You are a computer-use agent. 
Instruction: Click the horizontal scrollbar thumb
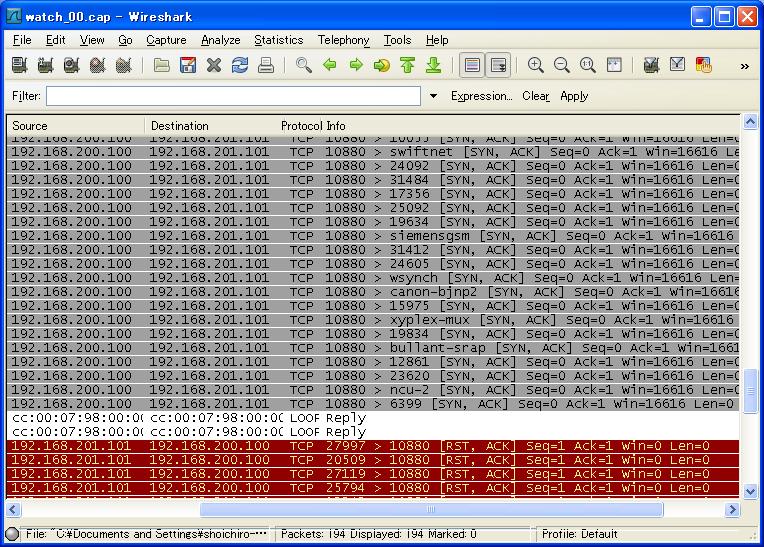click(431, 509)
